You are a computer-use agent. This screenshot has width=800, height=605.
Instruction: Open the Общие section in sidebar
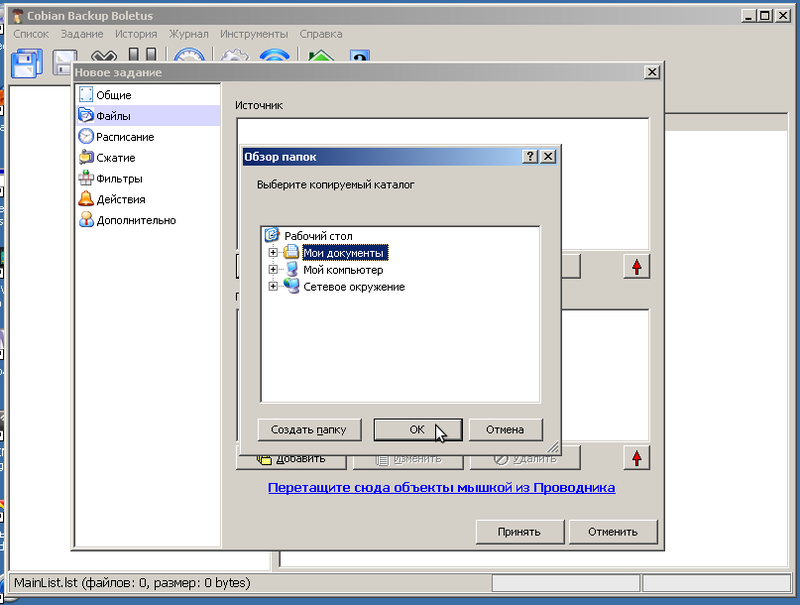113,95
